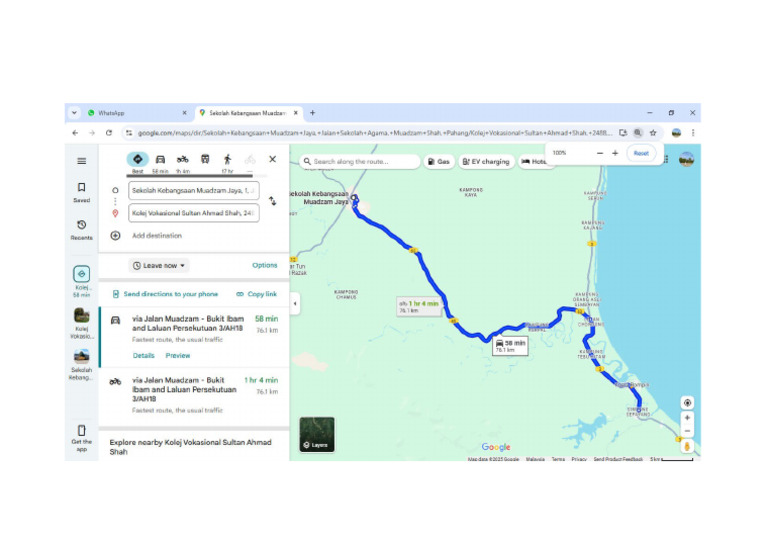Close the directions panel
This screenshot has width=768, height=543.
tap(273, 159)
